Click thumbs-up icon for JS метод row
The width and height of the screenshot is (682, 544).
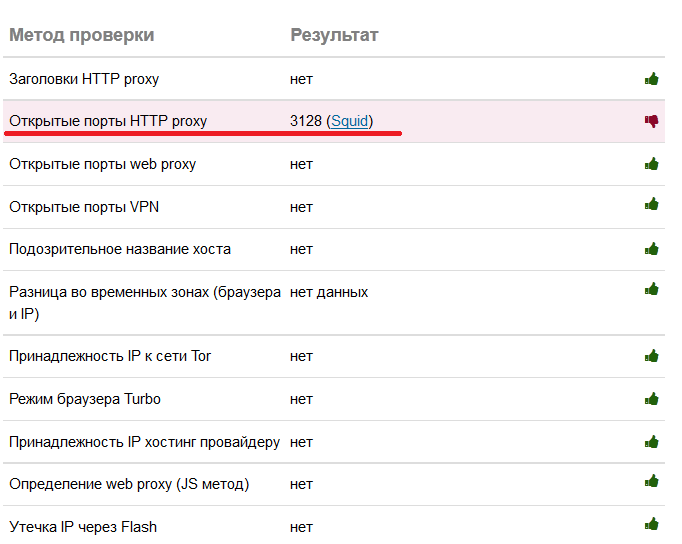coord(651,481)
